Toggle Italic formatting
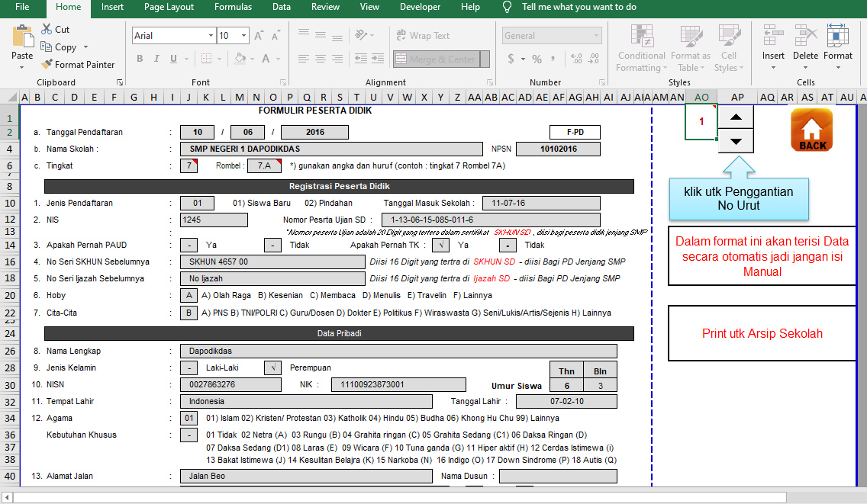The image size is (867, 504). coord(156,59)
